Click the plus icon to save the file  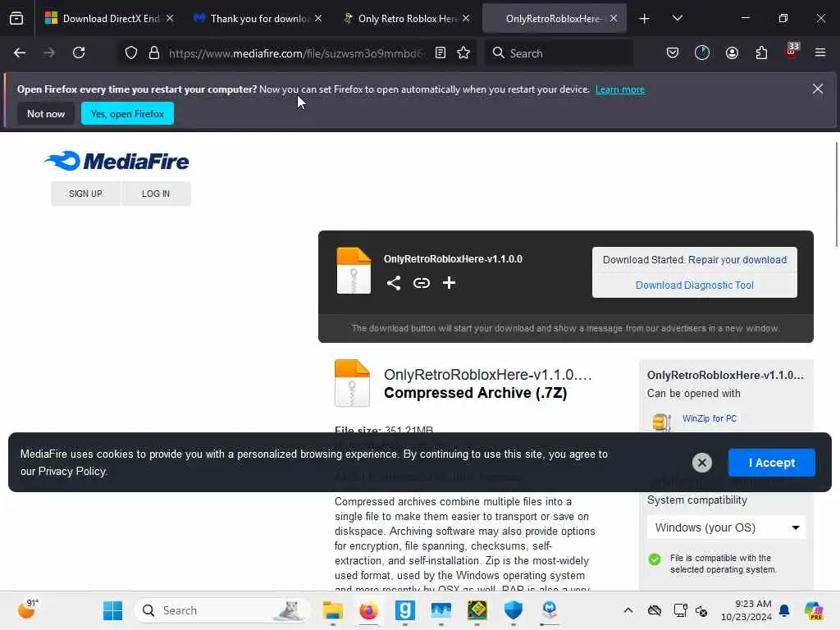[449, 283]
